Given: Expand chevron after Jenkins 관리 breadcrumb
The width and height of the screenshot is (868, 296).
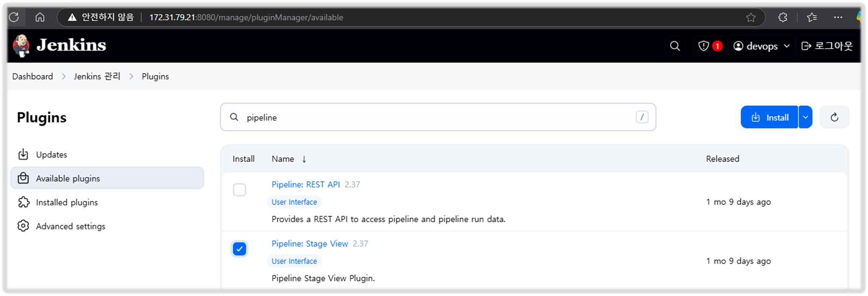Looking at the screenshot, I should pyautogui.click(x=131, y=76).
